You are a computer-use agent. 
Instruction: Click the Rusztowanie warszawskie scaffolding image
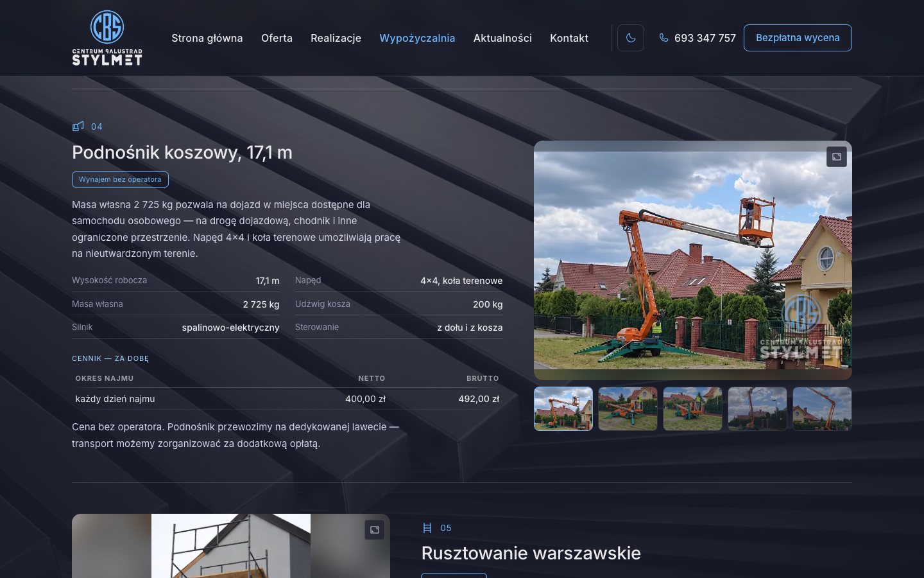click(231, 546)
